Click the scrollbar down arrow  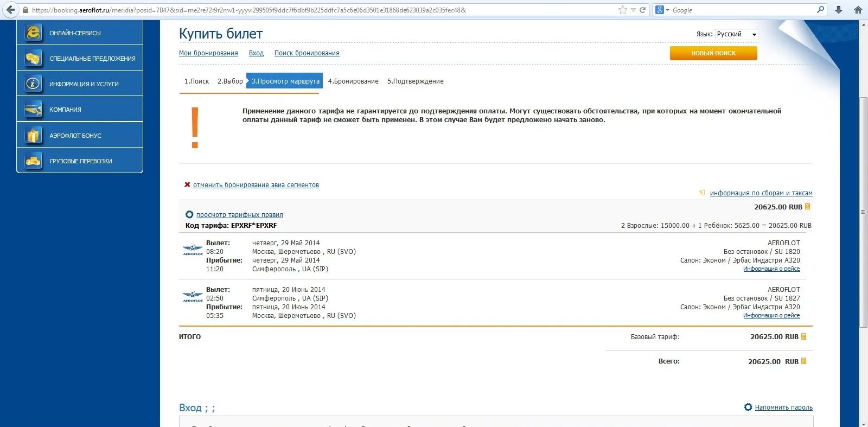tap(863, 423)
